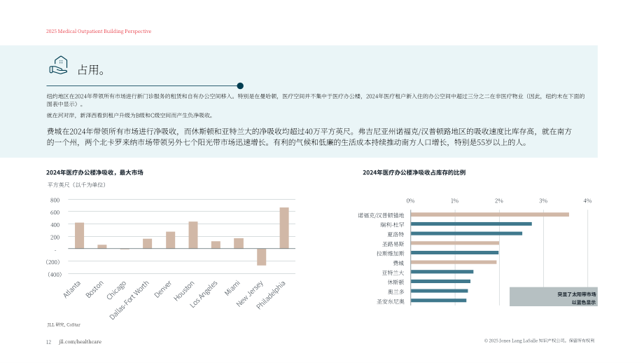This screenshot has width=644, height=363.
Task: Click the gray legend box about sunbelt markets
Action: coord(554,296)
